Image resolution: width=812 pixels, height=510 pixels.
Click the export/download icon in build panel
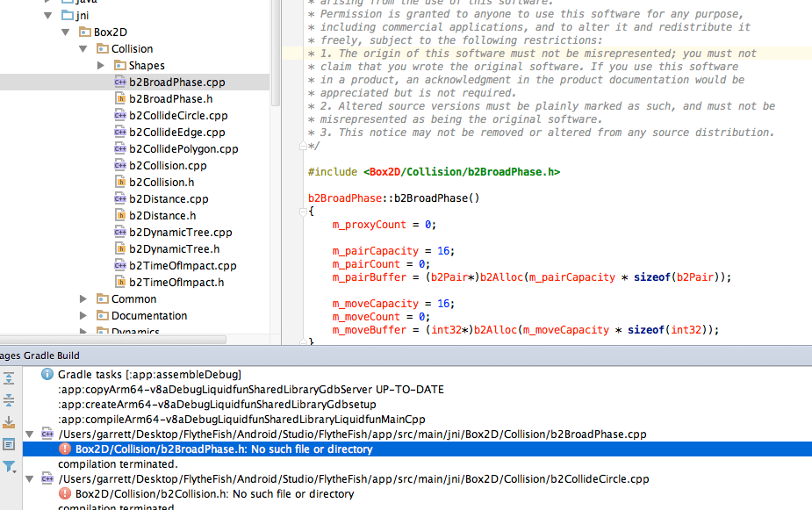9,422
